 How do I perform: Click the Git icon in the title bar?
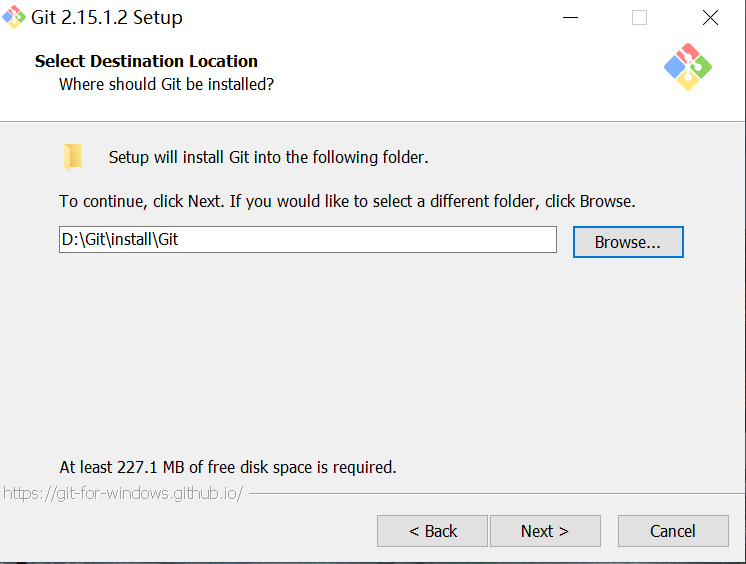(14, 17)
